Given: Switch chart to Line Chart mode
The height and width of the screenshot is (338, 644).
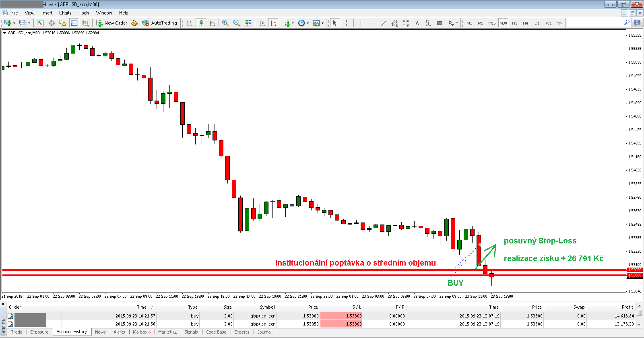Looking at the screenshot, I should tap(212, 23).
